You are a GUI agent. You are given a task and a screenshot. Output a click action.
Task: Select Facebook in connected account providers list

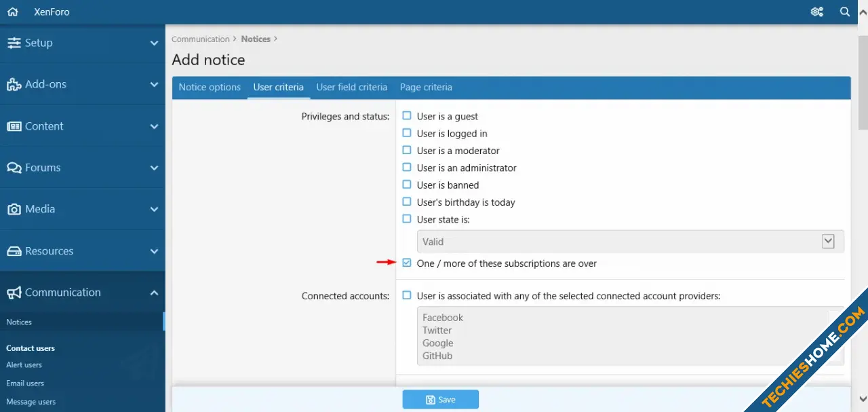[x=443, y=318]
